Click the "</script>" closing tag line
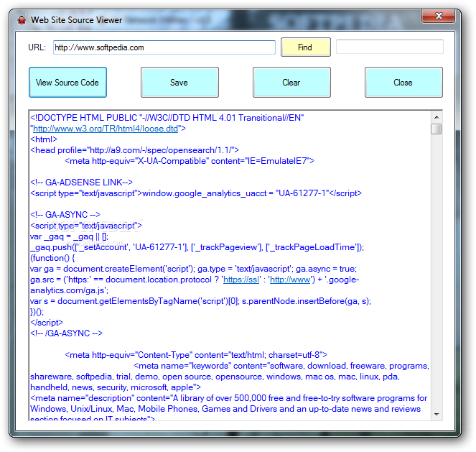 [47, 323]
